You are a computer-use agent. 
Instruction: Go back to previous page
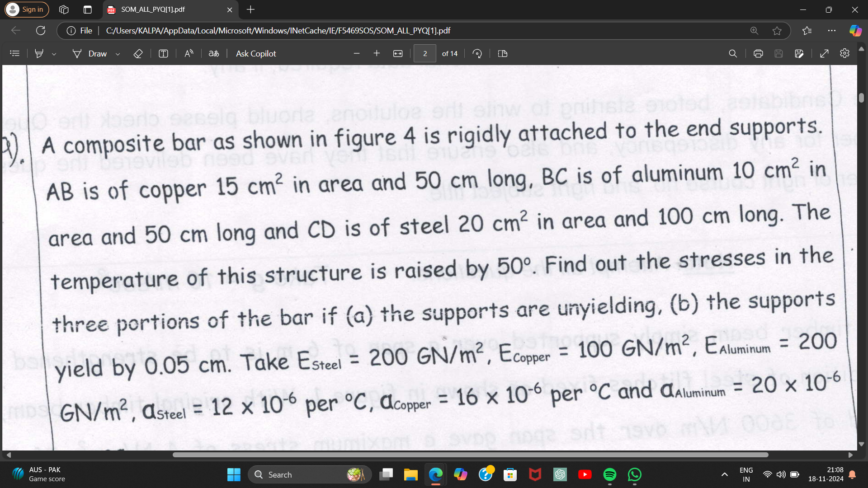(x=16, y=30)
